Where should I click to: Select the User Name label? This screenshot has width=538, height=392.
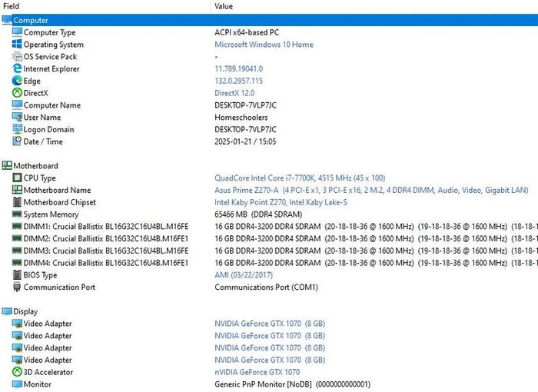tap(42, 118)
